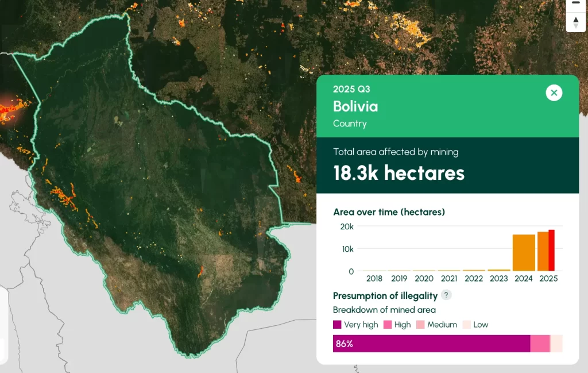The height and width of the screenshot is (373, 588).
Task: Click the 18.3k hectares total figure
Action: pyautogui.click(x=399, y=172)
